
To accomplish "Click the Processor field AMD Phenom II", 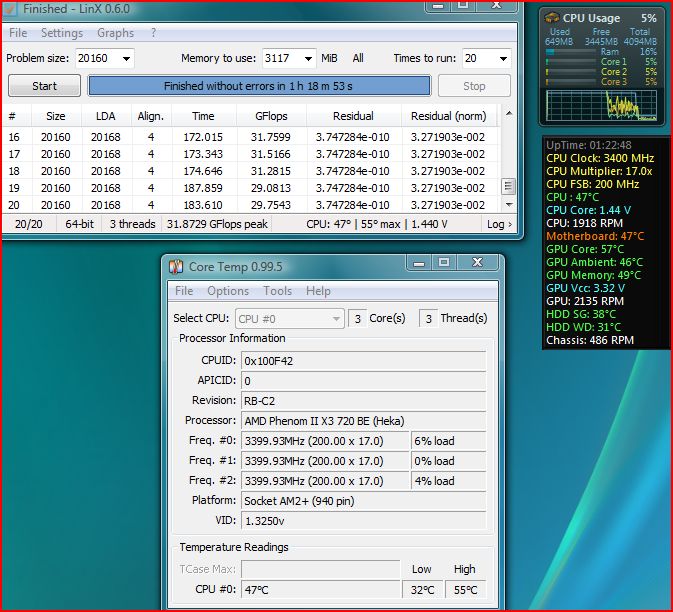I will (x=364, y=421).
